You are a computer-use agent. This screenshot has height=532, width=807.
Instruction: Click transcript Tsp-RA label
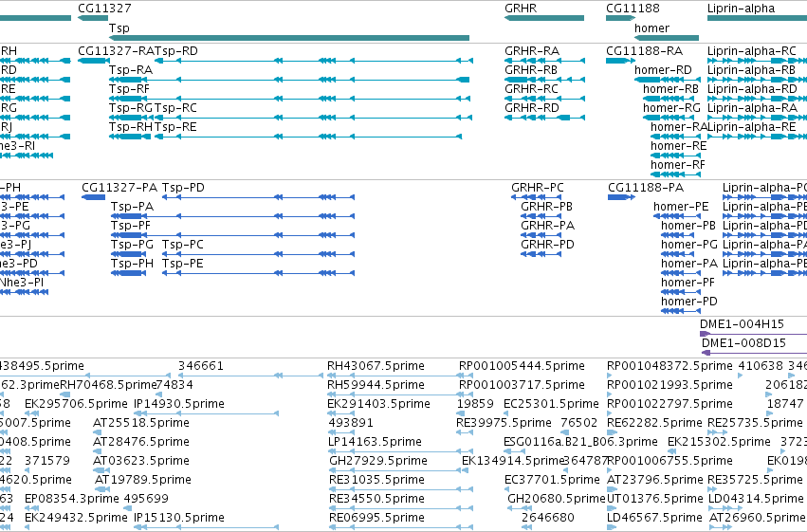point(131,70)
